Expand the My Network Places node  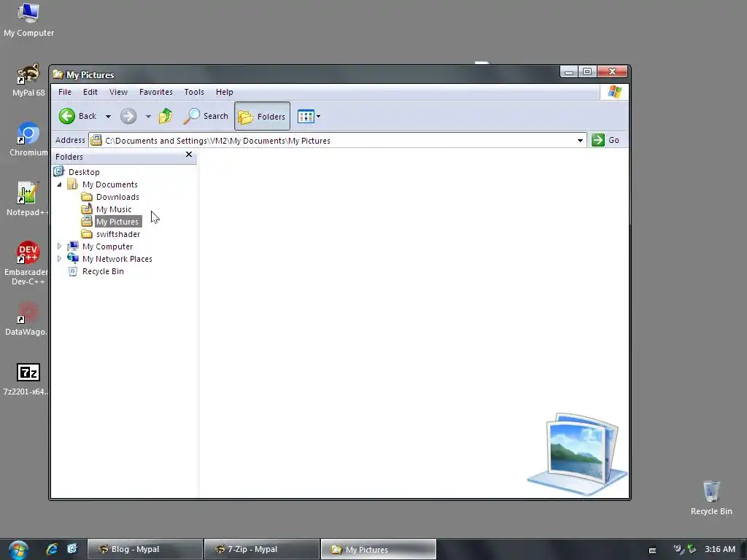coord(59,259)
